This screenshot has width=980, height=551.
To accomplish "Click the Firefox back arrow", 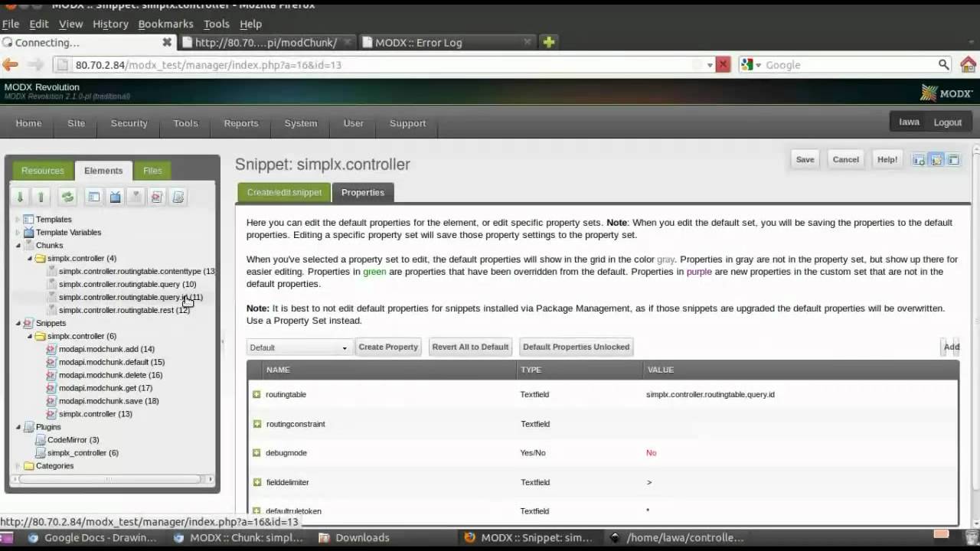I will (x=10, y=65).
